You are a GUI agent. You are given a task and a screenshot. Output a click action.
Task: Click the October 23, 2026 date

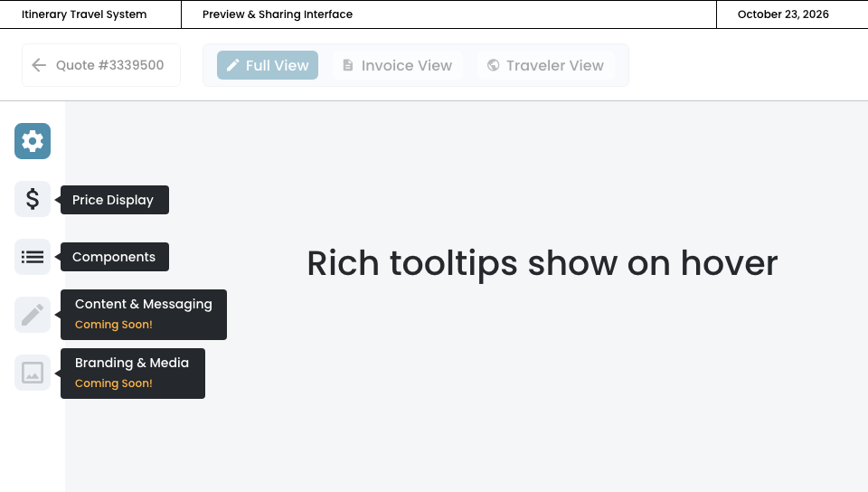coord(783,14)
